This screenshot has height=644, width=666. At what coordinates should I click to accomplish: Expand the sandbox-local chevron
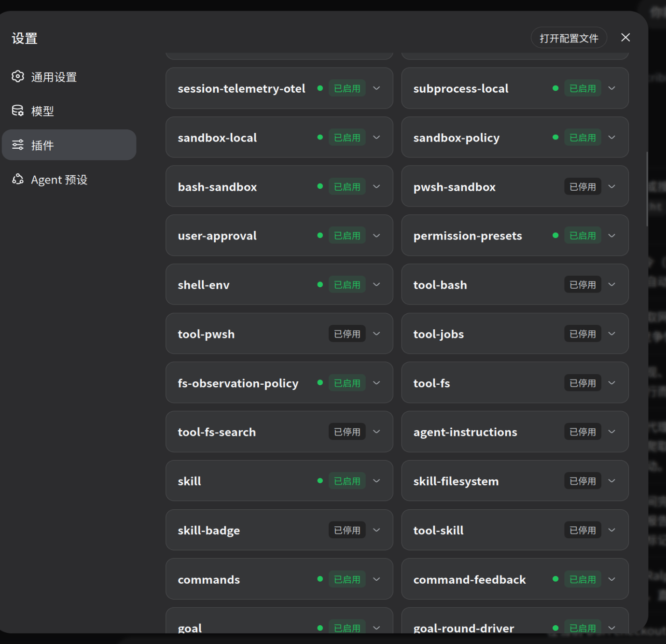377,138
